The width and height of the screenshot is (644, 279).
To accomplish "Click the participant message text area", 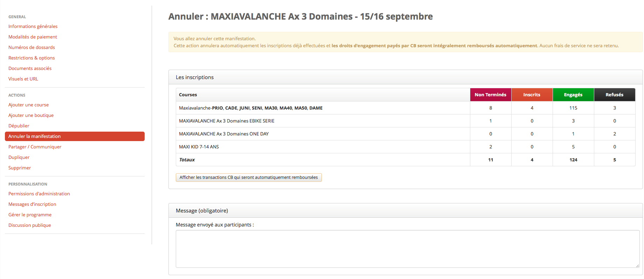I will pos(408,249).
